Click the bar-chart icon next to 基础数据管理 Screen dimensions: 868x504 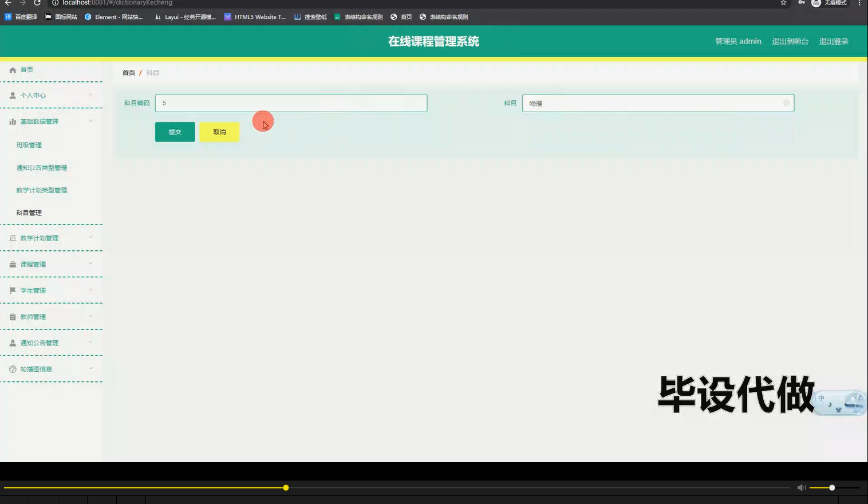(12, 121)
